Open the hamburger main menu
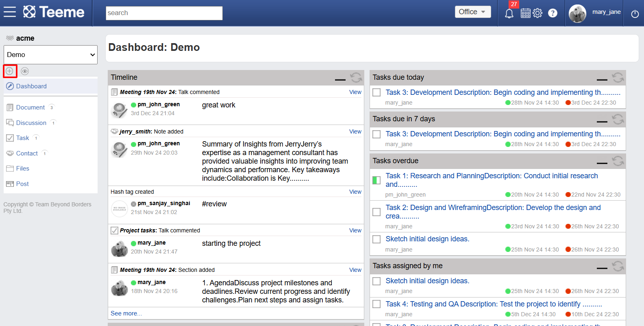This screenshot has width=644, height=326. click(10, 12)
